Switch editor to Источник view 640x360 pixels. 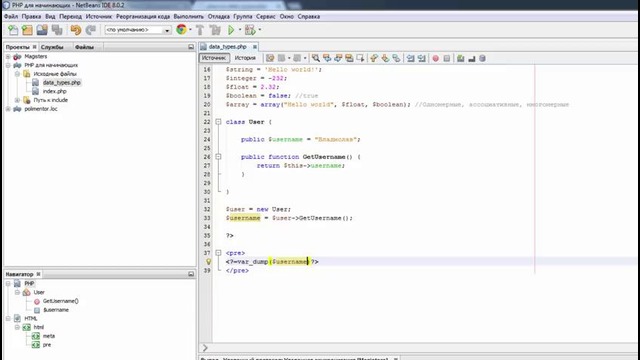pos(214,58)
